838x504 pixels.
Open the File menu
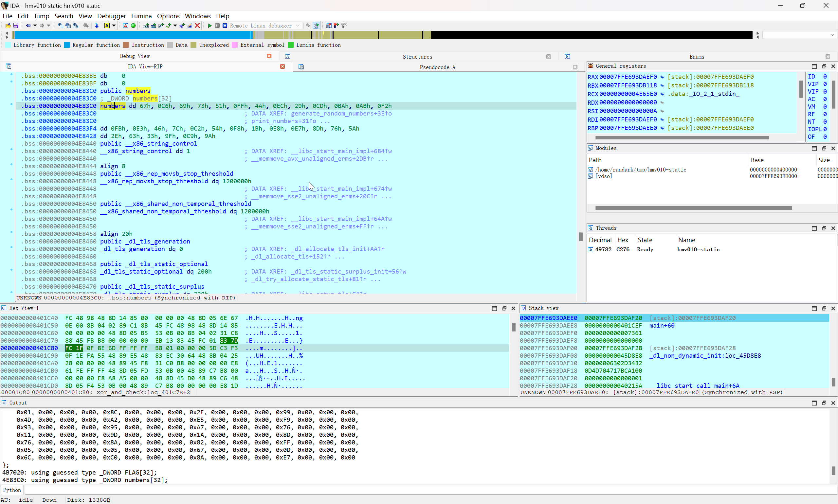click(8, 16)
